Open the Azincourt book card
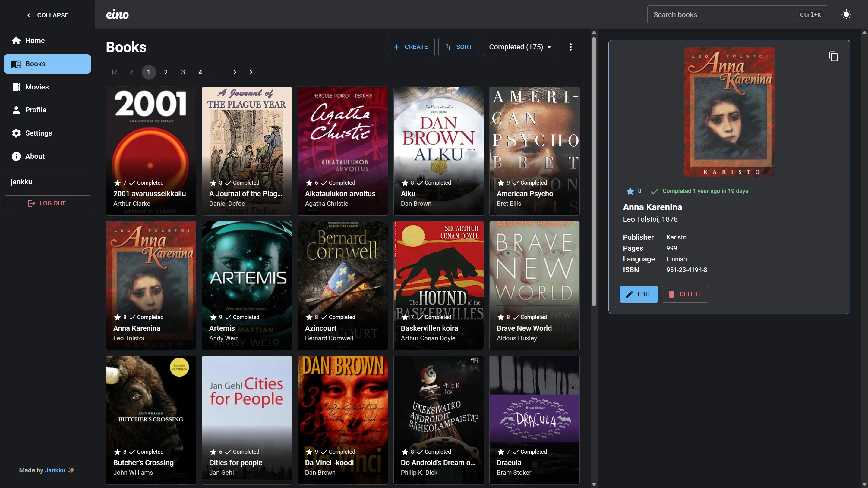 [x=343, y=285]
